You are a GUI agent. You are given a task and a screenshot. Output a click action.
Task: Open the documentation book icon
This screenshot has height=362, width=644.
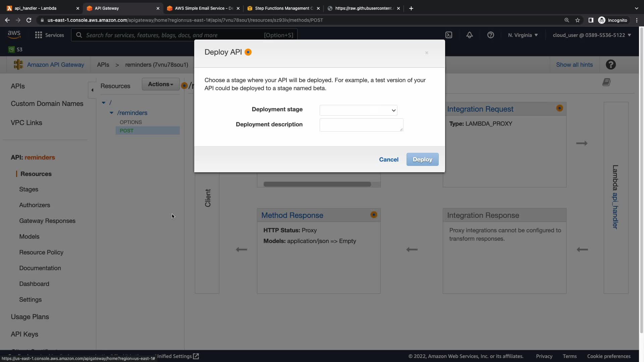(606, 82)
